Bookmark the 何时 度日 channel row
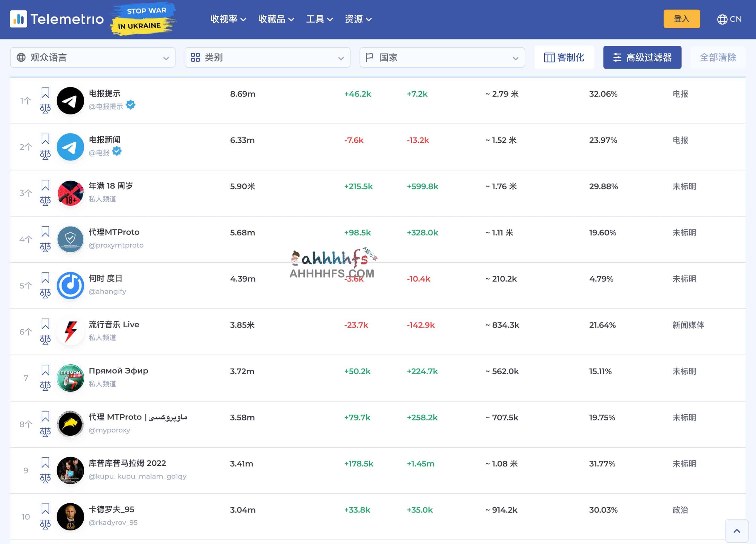This screenshot has height=544, width=756. [x=45, y=278]
